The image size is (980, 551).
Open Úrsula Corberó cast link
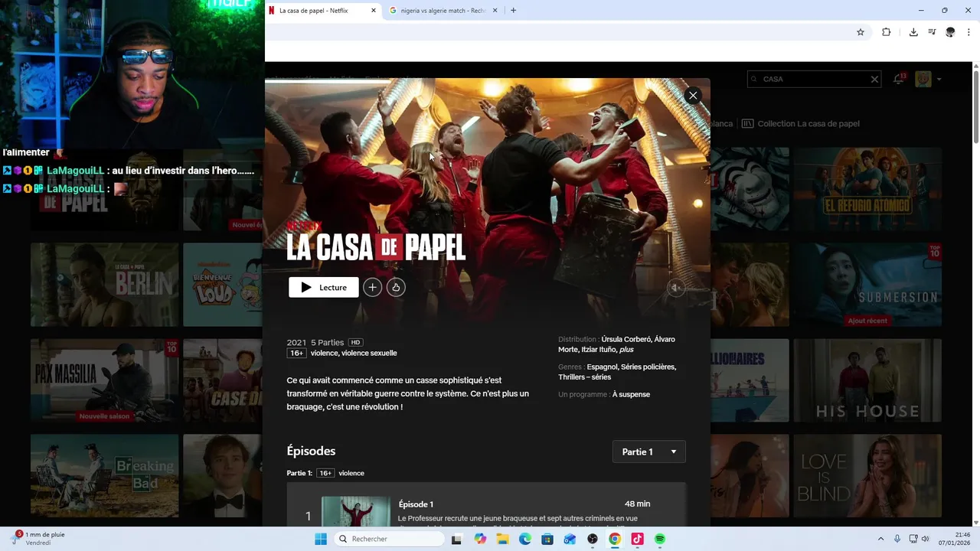625,339
